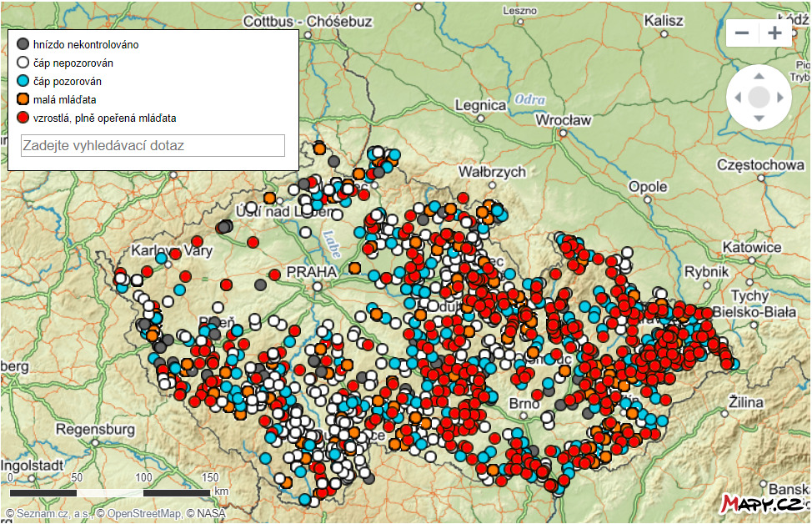This screenshot has height=524, width=812.
Task: Click the compass center circle
Action: (x=759, y=97)
